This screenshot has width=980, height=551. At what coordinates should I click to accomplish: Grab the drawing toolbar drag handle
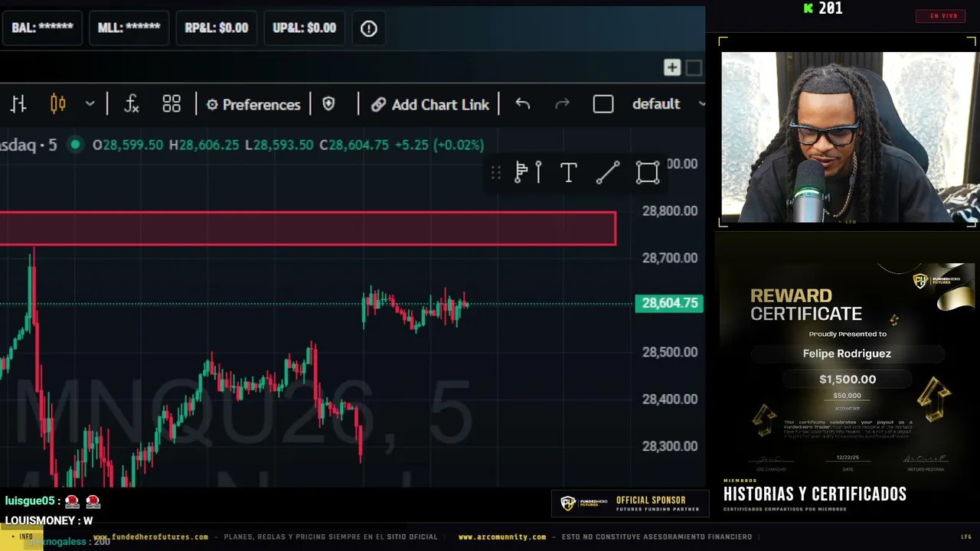click(x=496, y=173)
